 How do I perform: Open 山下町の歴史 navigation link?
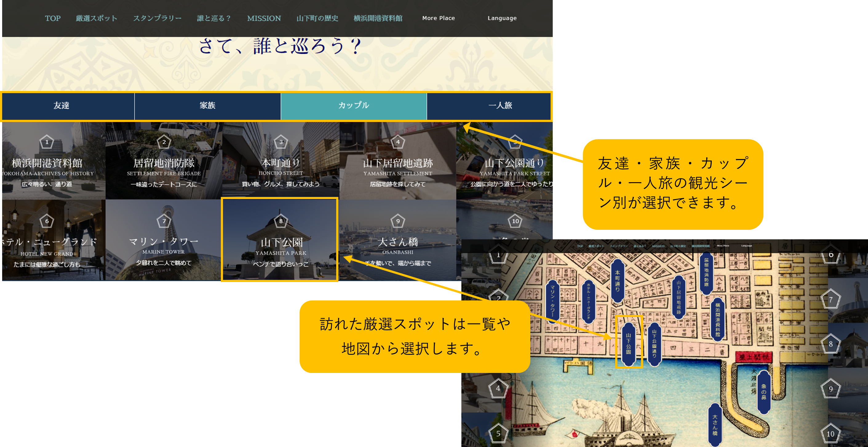pyautogui.click(x=317, y=18)
